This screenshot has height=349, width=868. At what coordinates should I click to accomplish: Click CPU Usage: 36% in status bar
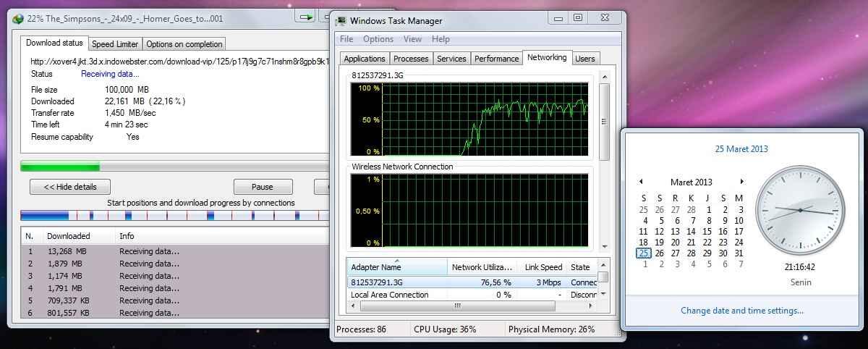pyautogui.click(x=445, y=329)
